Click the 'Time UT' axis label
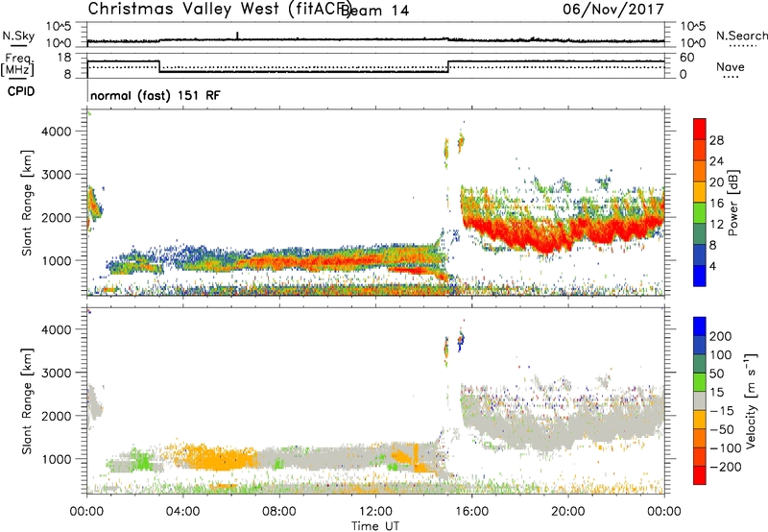The width and height of the screenshot is (768, 532). click(375, 525)
